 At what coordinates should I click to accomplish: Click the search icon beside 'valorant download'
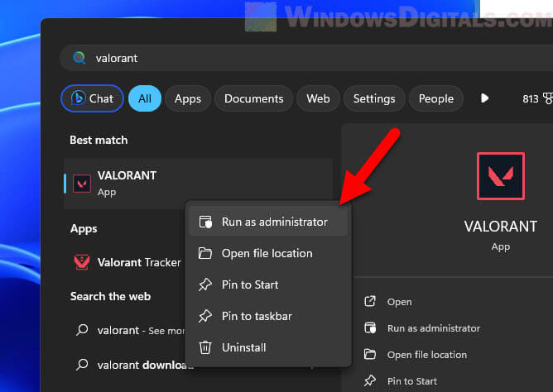point(82,365)
